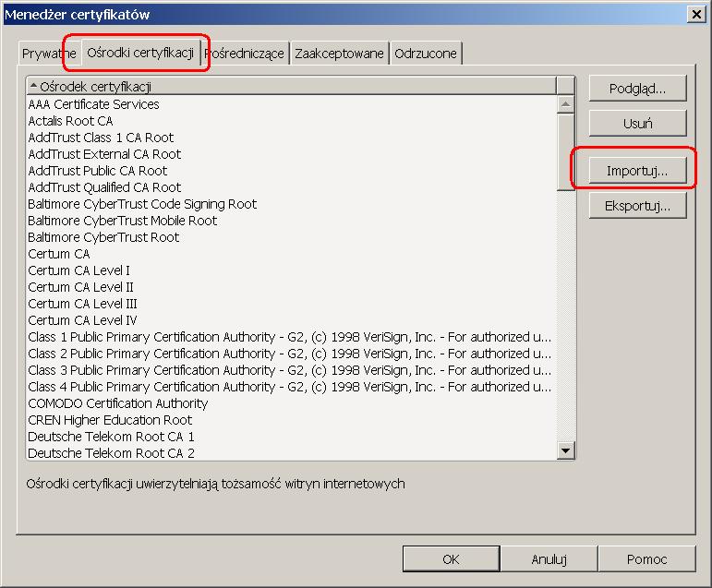Open the Zaakceptowane tab
This screenshot has height=588, width=712.
click(x=339, y=54)
